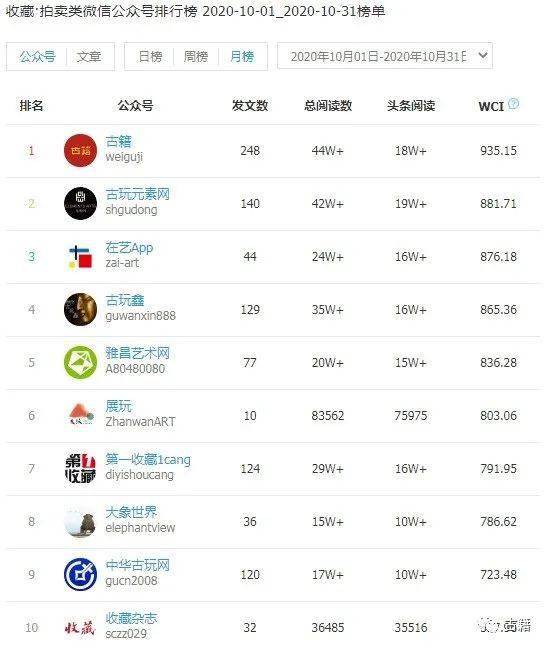This screenshot has width=548, height=649.
Task: Switch to the 公众号 tab
Action: 37,56
